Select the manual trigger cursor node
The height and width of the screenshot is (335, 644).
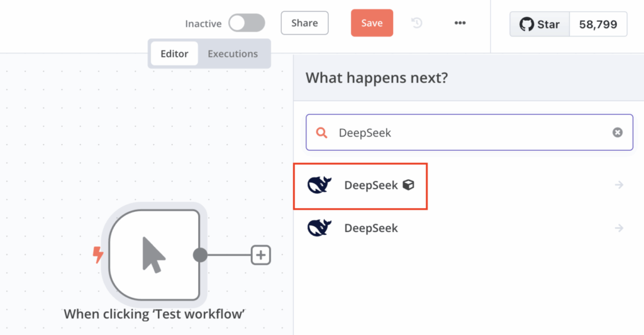[x=154, y=255]
